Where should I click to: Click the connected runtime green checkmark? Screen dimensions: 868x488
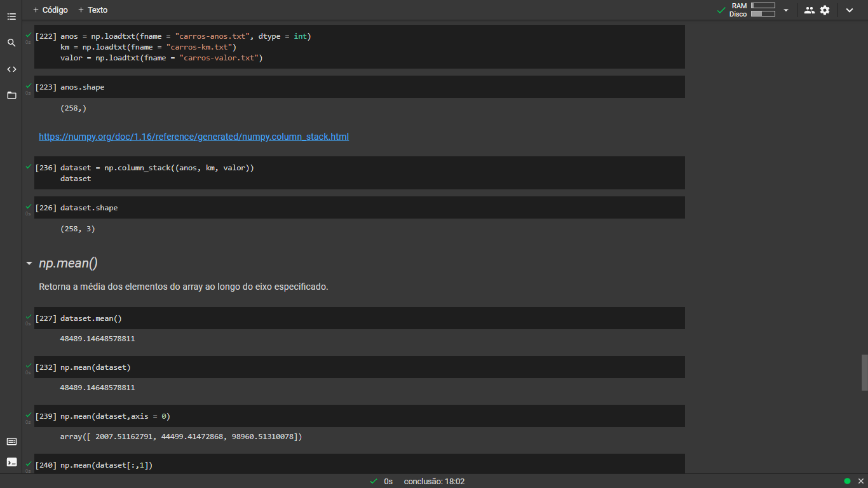(721, 10)
